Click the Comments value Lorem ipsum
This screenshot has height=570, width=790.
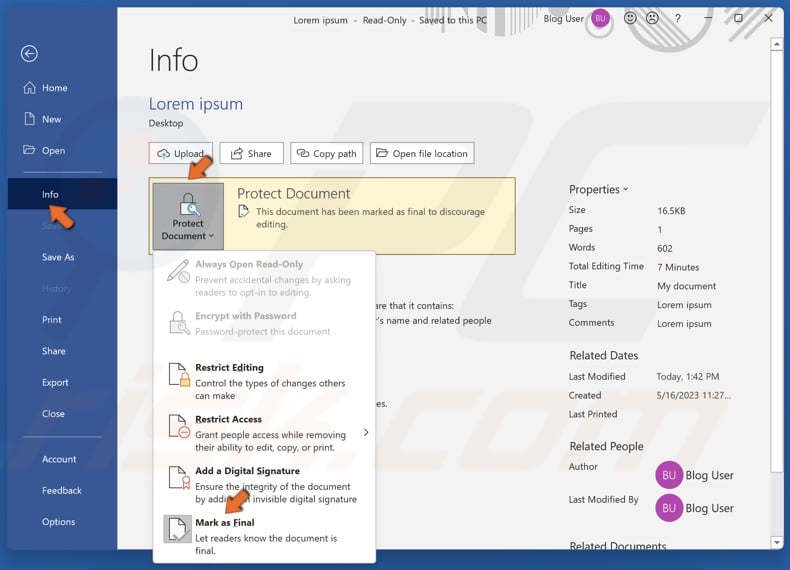coord(684,324)
